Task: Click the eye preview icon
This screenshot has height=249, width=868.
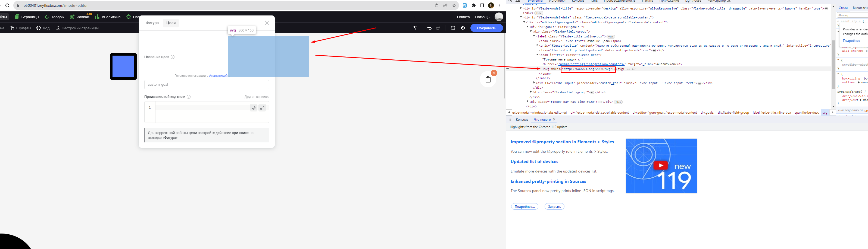Action: click(463, 28)
